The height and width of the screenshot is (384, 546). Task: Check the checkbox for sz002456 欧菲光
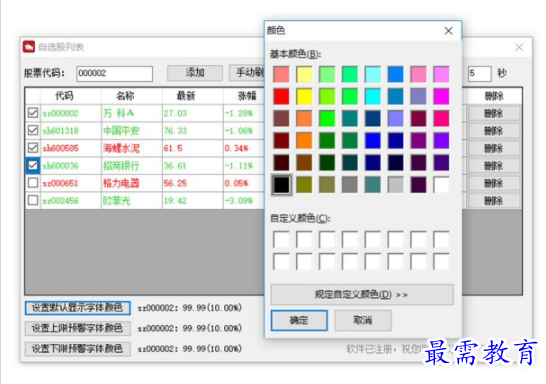click(33, 200)
